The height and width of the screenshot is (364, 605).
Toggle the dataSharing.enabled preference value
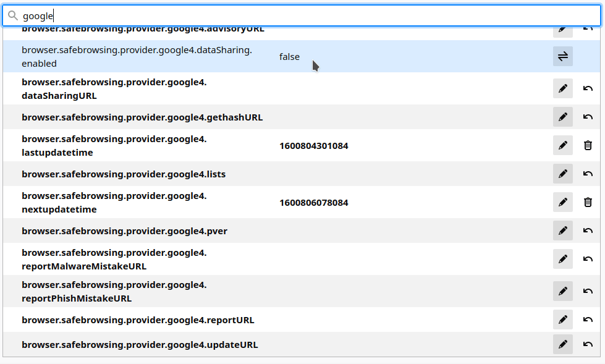562,56
